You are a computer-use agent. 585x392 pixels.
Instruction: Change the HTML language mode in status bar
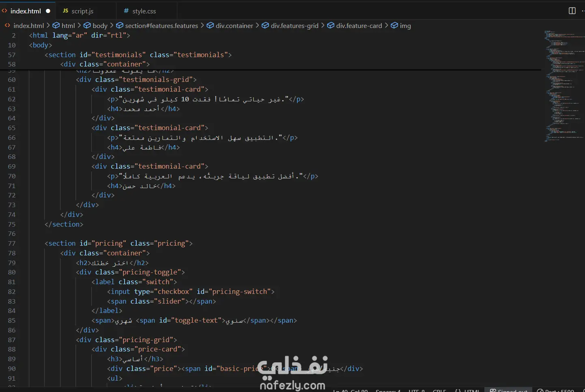pos(471,390)
